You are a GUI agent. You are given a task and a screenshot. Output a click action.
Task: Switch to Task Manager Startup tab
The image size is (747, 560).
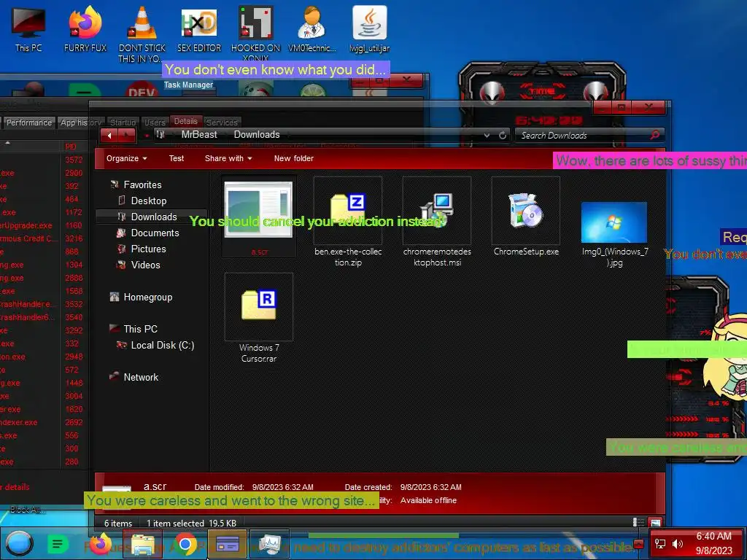coord(123,122)
